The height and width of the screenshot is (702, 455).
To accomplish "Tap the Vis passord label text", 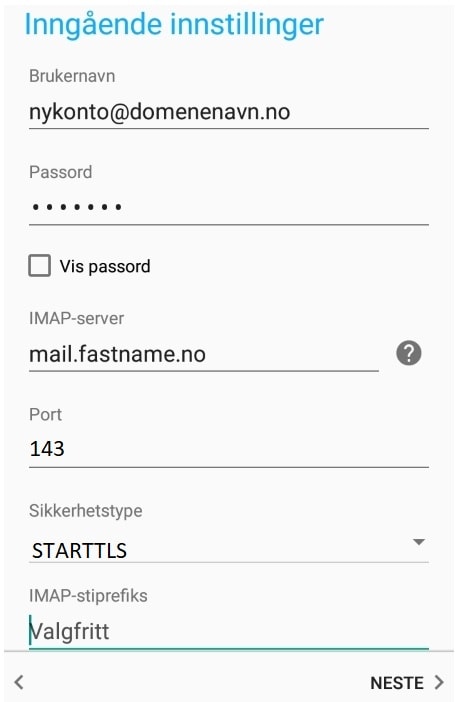I will pos(105,266).
